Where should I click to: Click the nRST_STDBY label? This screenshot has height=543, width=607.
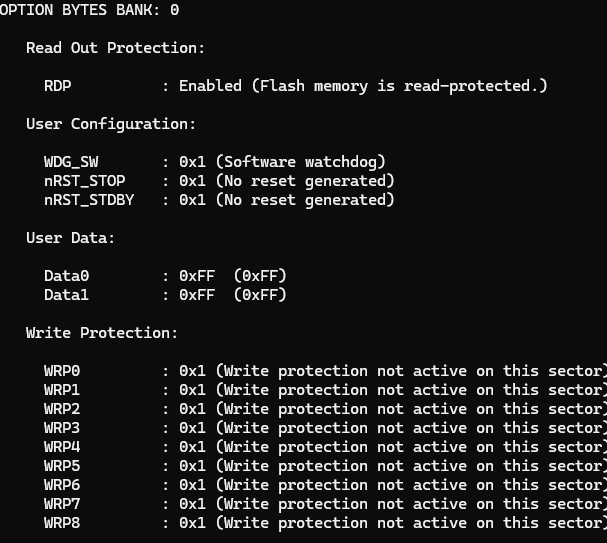[89, 200]
